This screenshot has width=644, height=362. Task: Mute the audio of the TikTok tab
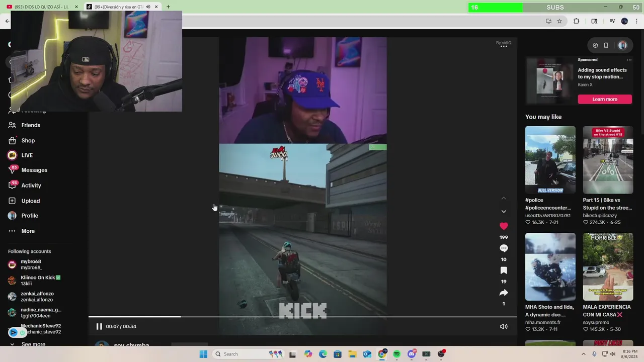pyautogui.click(x=148, y=7)
